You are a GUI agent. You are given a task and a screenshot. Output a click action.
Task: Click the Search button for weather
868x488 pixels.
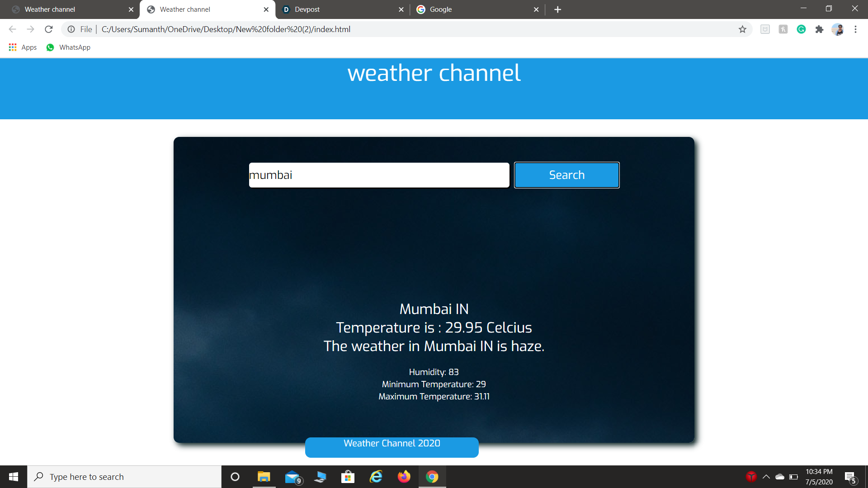point(566,175)
